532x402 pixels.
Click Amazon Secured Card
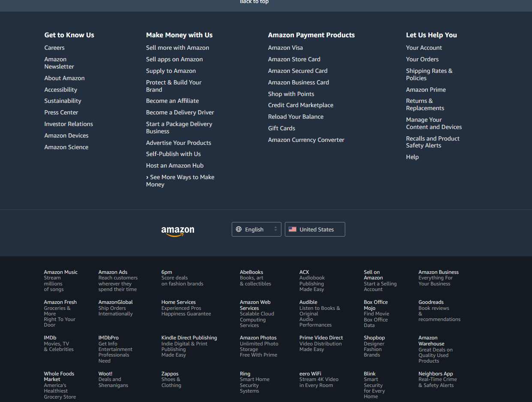click(x=298, y=71)
